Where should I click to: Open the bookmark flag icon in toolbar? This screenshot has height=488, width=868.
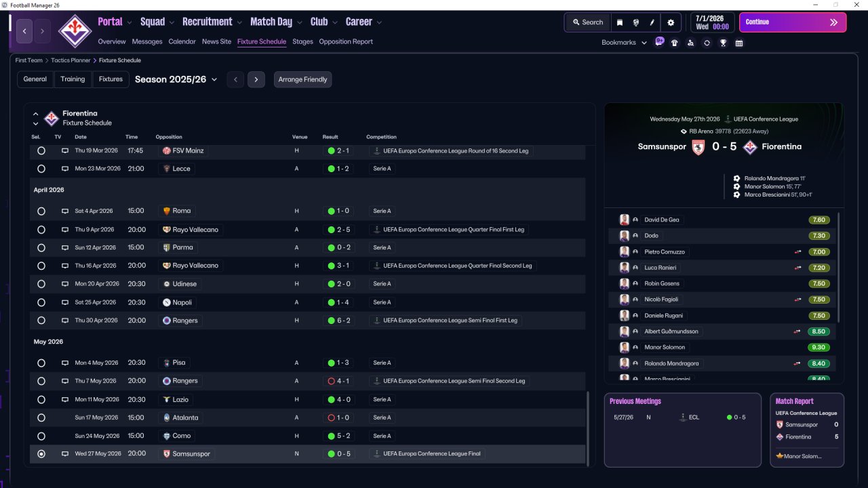click(x=619, y=22)
